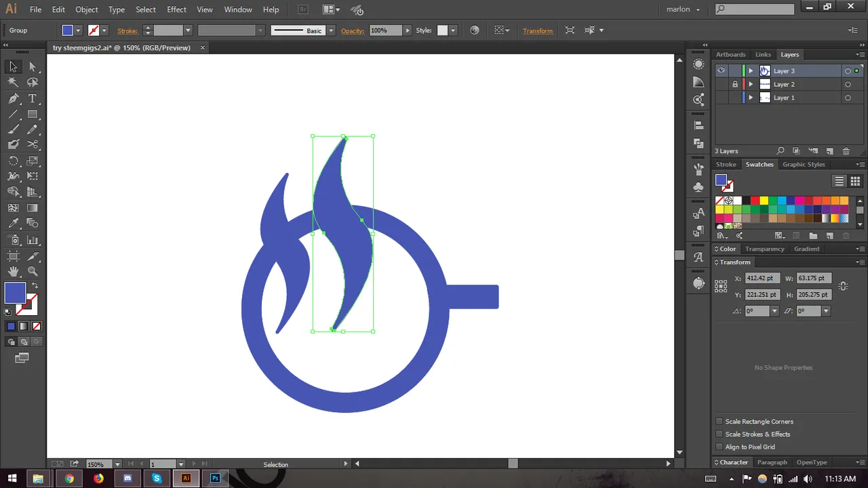
Task: Click the Stroke link in control bar
Action: coord(127,30)
